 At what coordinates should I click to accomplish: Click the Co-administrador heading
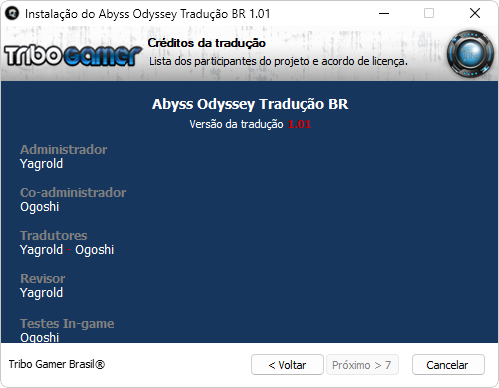click(73, 193)
